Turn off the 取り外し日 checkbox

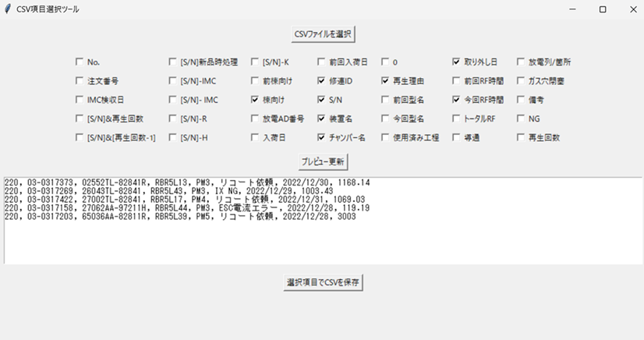456,62
